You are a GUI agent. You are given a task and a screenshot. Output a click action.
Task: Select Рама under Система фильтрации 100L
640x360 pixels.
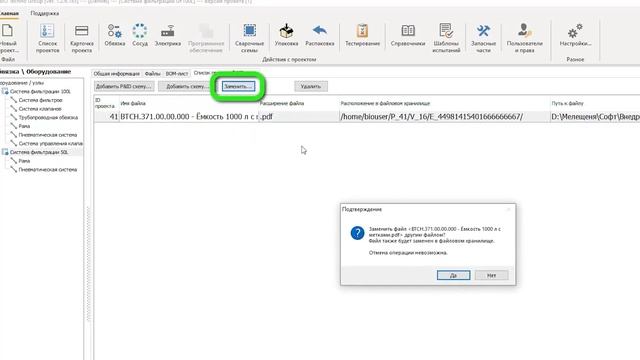[24, 126]
